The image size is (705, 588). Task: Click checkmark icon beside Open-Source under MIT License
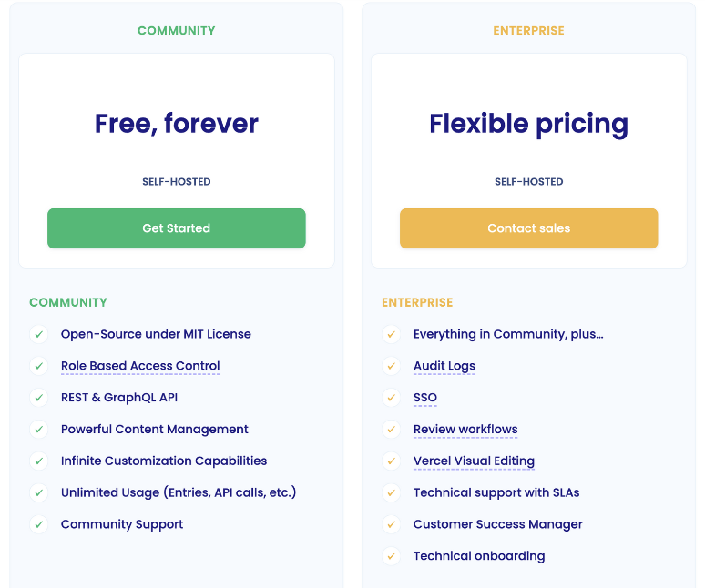(39, 334)
